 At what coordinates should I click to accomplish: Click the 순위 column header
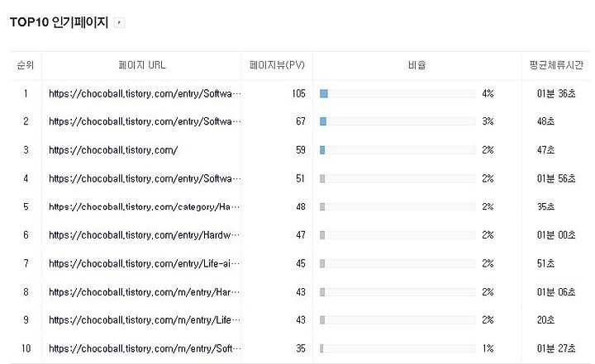pos(26,65)
